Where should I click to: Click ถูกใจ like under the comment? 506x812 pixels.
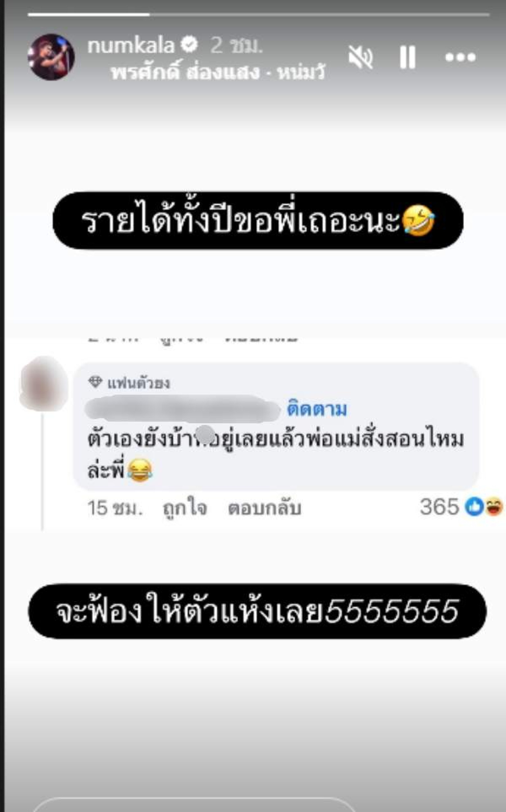[x=185, y=508]
